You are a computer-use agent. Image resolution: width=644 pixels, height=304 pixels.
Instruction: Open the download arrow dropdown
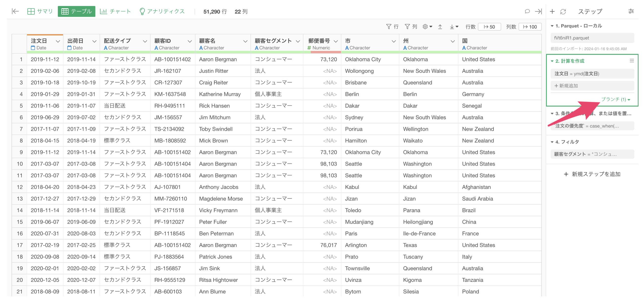click(x=454, y=27)
